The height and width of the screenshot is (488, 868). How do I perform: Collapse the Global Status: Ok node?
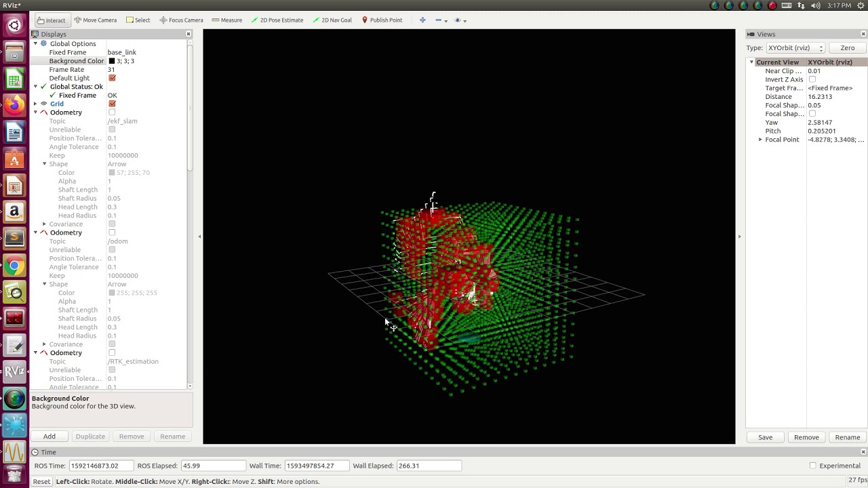(x=35, y=87)
